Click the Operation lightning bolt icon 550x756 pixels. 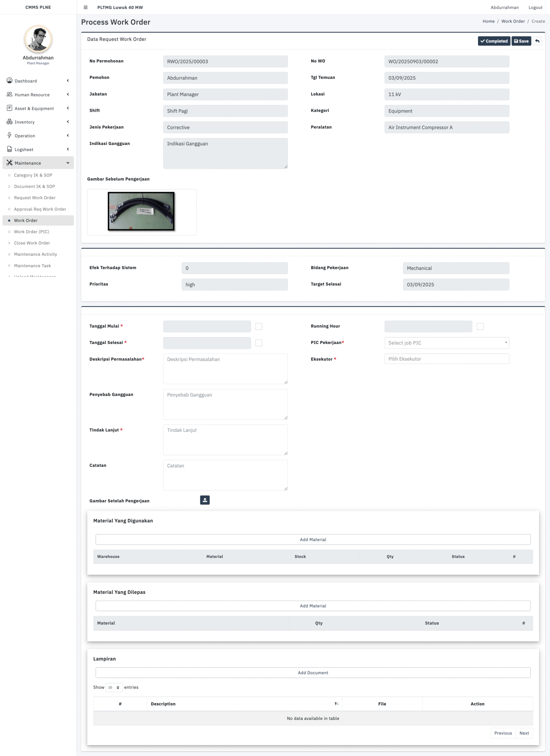click(9, 135)
